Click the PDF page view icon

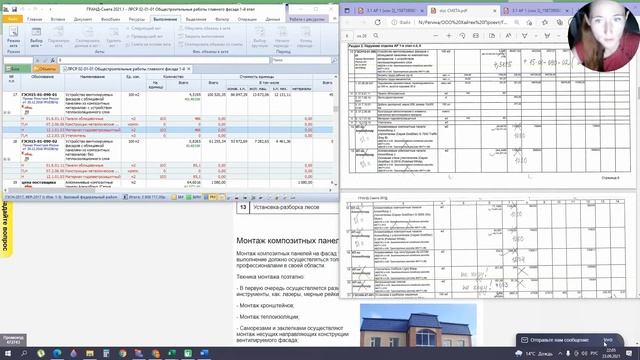[x=492, y=36]
